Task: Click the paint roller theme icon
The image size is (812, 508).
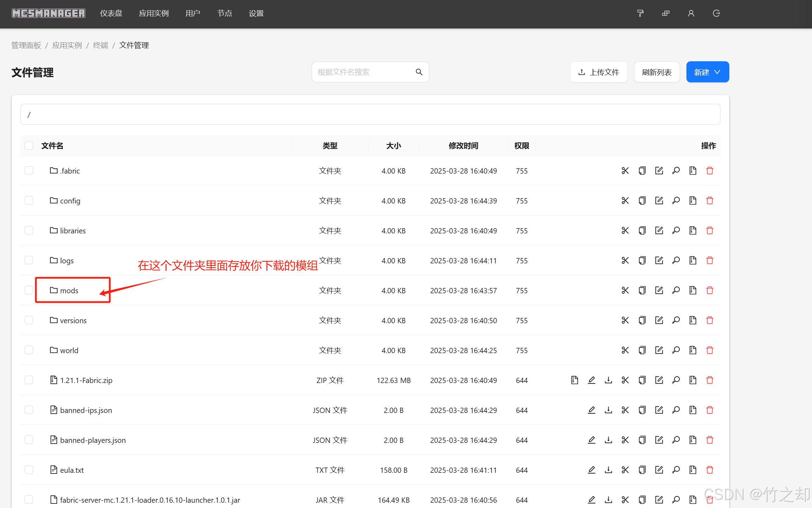Action: pos(640,13)
